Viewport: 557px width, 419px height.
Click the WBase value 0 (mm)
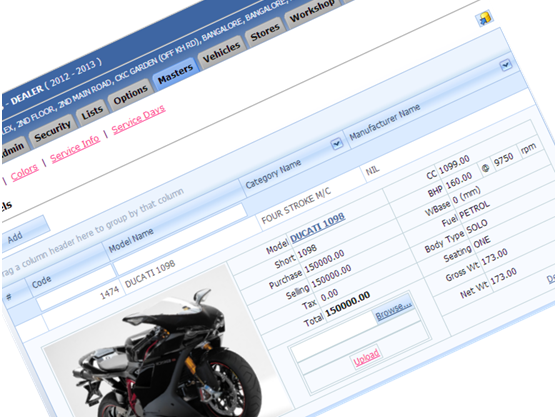pyautogui.click(x=466, y=195)
